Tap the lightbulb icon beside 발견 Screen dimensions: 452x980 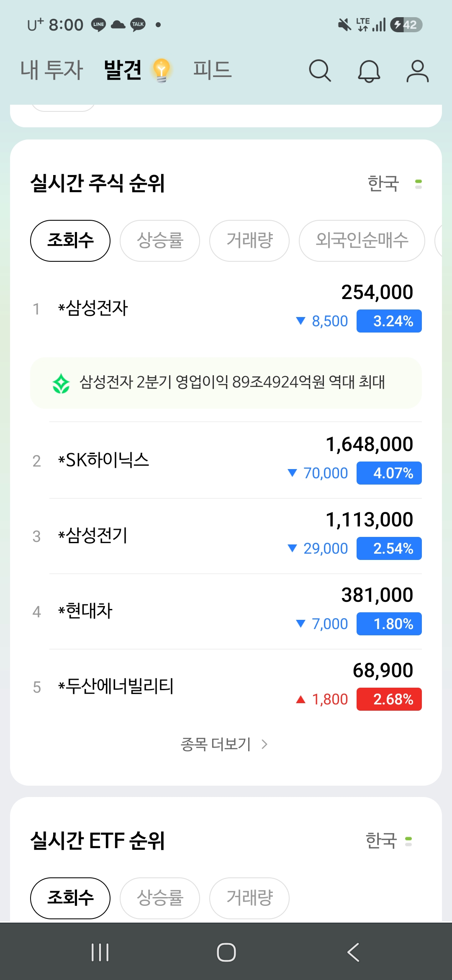(161, 70)
